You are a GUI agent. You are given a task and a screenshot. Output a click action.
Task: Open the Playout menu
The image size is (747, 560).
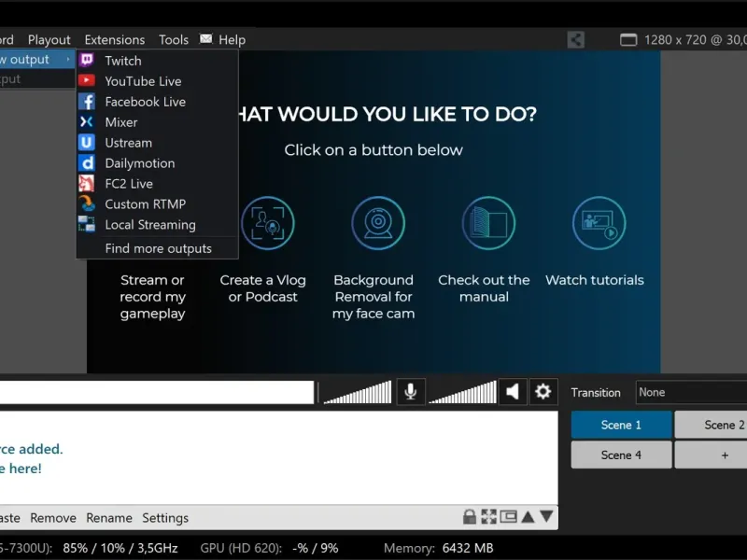[49, 39]
